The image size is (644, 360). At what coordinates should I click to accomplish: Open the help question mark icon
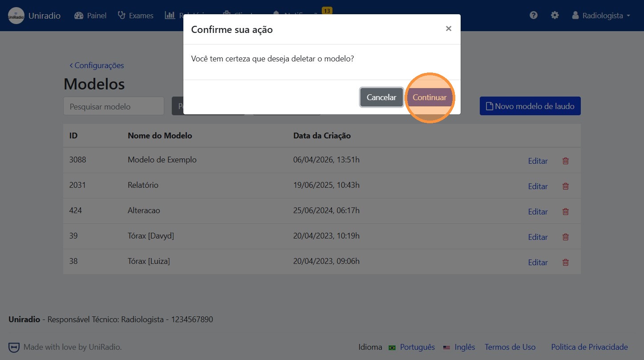(534, 15)
